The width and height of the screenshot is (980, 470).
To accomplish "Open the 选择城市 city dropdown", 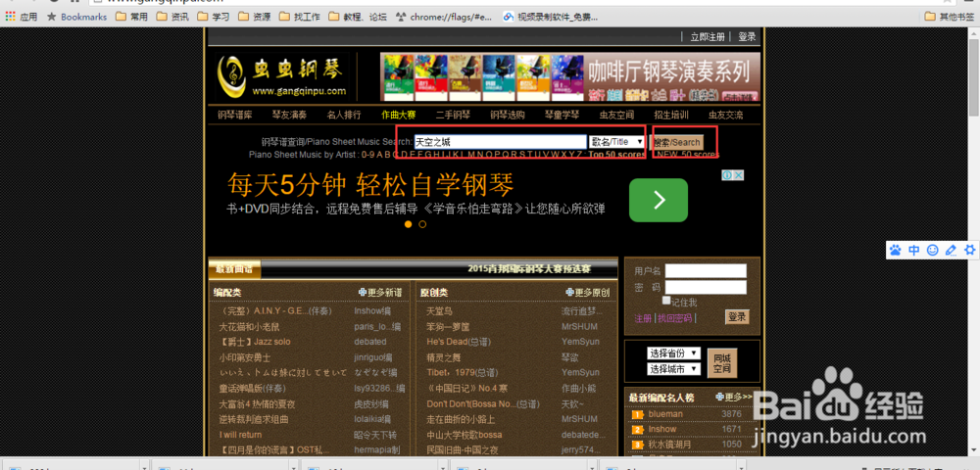I will [674, 369].
